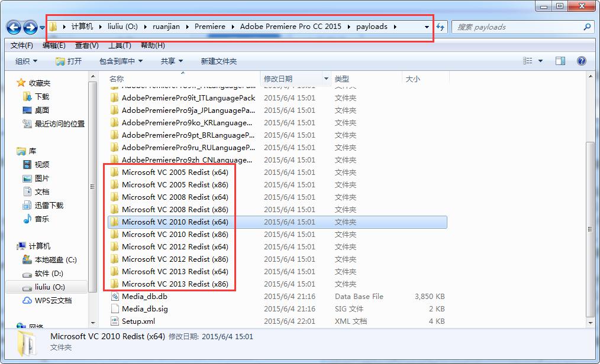The height and width of the screenshot is (364, 600).
Task: Open the 编辑(E) menu
Action: [x=54, y=45]
